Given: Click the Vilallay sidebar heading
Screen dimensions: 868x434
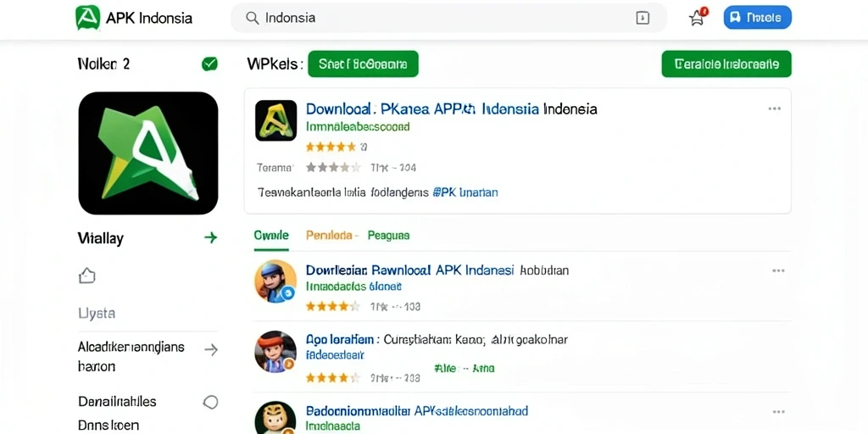Looking at the screenshot, I should tap(101, 238).
